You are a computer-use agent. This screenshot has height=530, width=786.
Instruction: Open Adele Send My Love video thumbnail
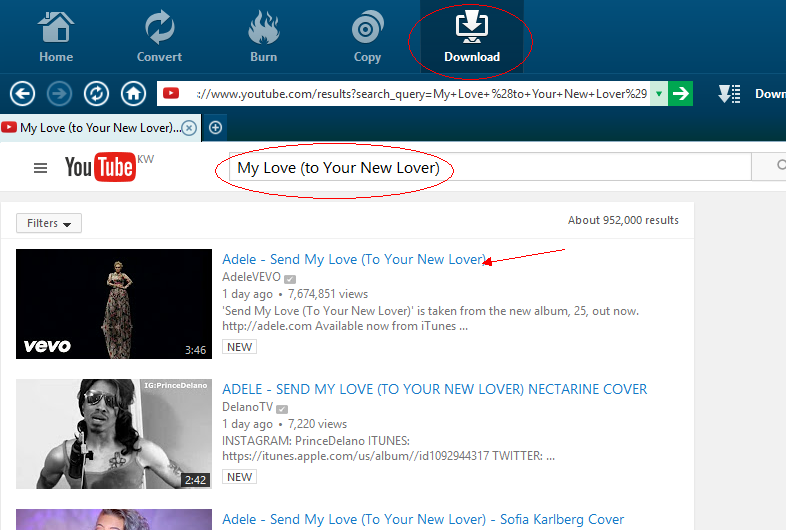coord(114,304)
